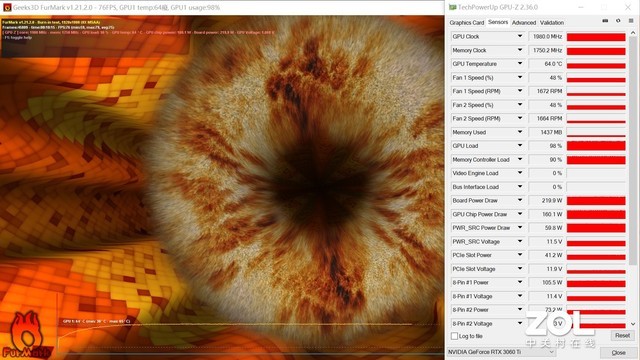This screenshot has height=360, width=640.
Task: Open the Bus Interface Load dropdown
Action: click(x=520, y=187)
